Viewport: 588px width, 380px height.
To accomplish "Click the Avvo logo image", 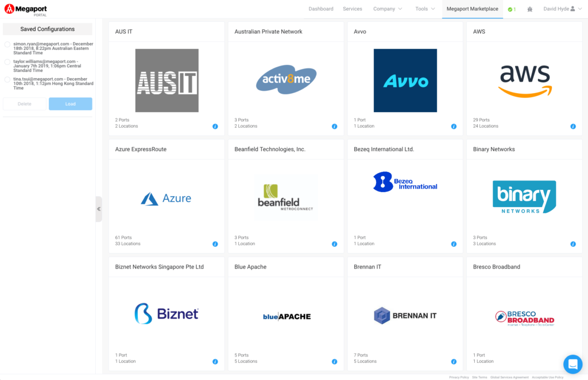I will click(405, 80).
